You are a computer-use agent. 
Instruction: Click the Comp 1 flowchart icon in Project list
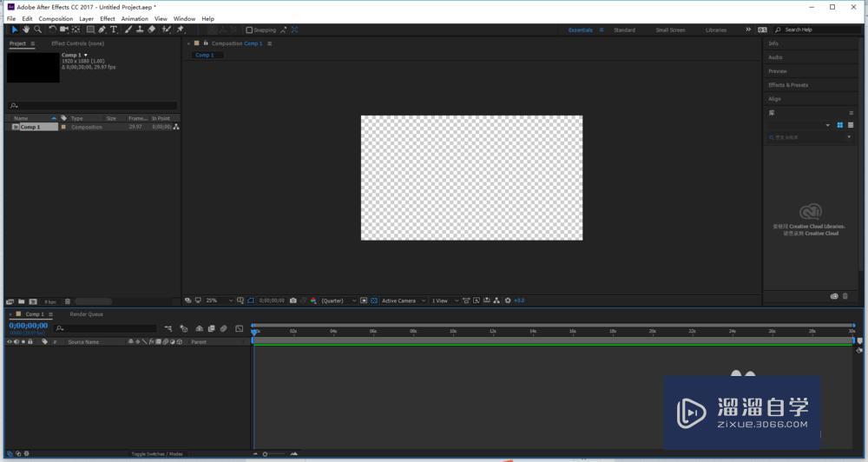tap(176, 127)
